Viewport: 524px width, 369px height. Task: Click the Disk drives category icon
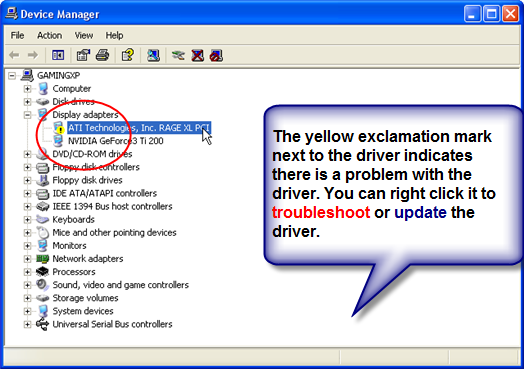42,102
